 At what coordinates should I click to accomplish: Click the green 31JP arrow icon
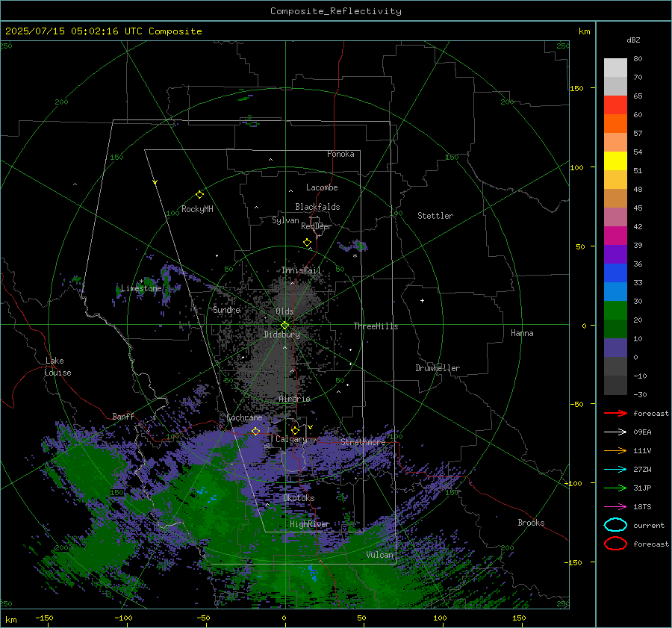(x=615, y=488)
